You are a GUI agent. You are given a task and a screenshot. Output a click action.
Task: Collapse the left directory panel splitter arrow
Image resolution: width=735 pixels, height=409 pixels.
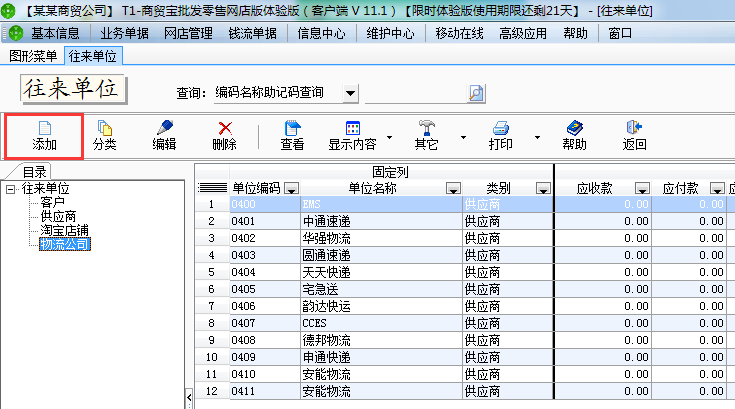point(189,398)
